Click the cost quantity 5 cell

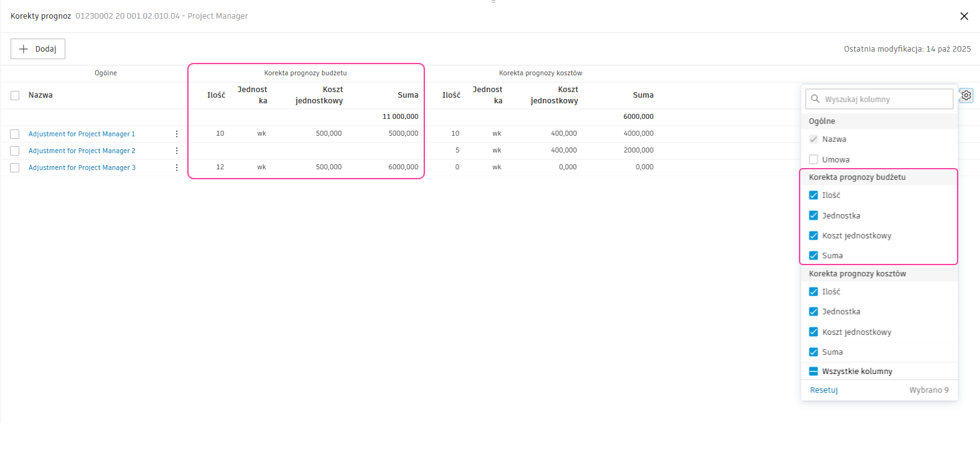[457, 151]
